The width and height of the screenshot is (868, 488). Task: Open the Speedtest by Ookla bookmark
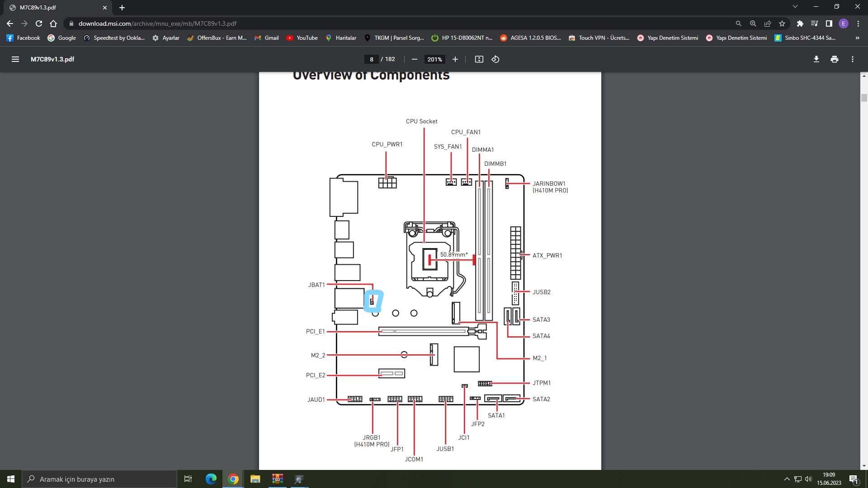[x=114, y=38]
